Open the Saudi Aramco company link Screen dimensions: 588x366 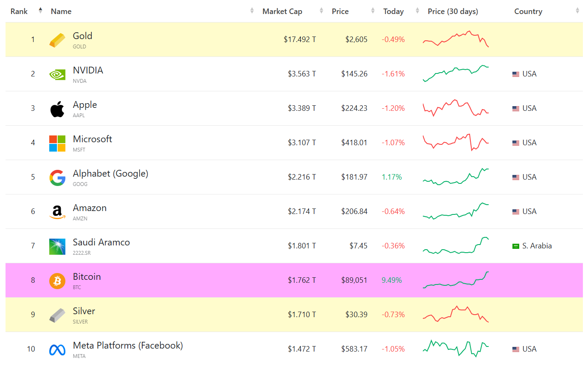click(101, 242)
